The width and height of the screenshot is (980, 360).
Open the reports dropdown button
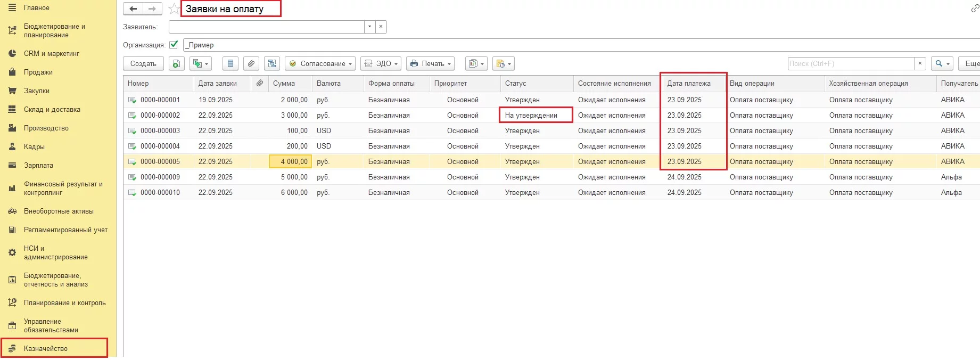point(476,63)
